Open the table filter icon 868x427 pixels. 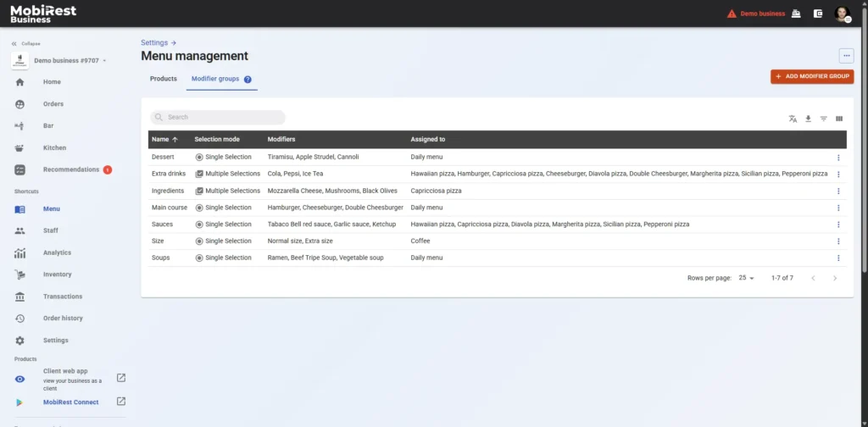point(823,119)
